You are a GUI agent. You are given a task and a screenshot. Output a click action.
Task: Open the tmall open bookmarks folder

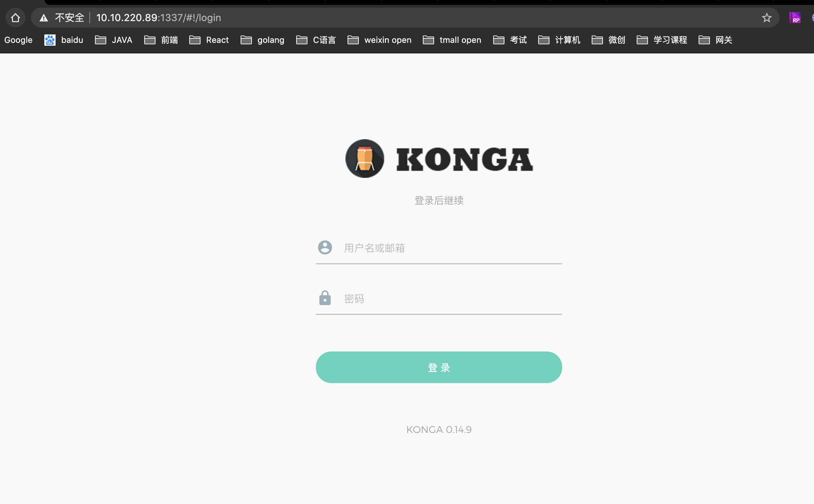tap(452, 40)
